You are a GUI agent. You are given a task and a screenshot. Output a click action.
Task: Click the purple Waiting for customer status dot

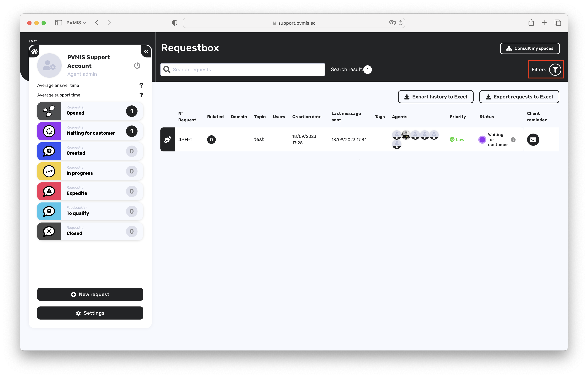tap(482, 139)
